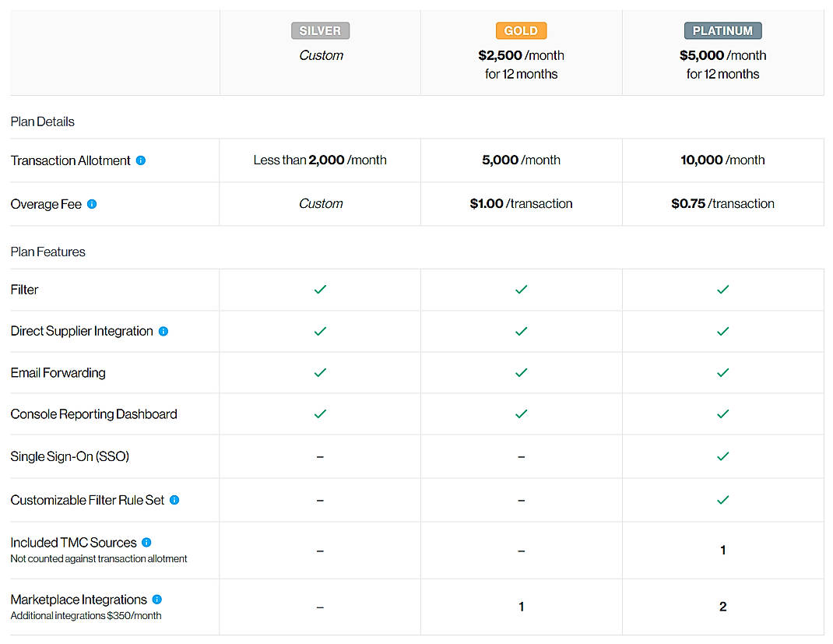Click the Silver Custom pricing label
Screen dimensions: 833x644
click(x=320, y=55)
